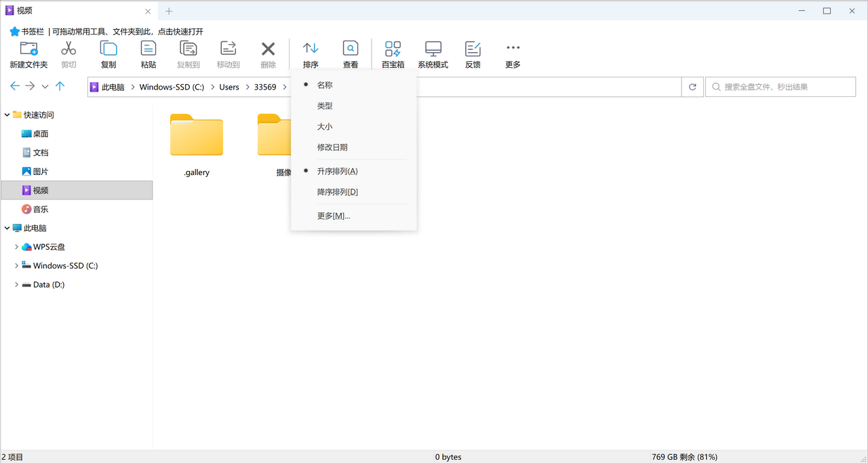
Task: Click the refresh icon beside address bar
Action: coord(692,87)
